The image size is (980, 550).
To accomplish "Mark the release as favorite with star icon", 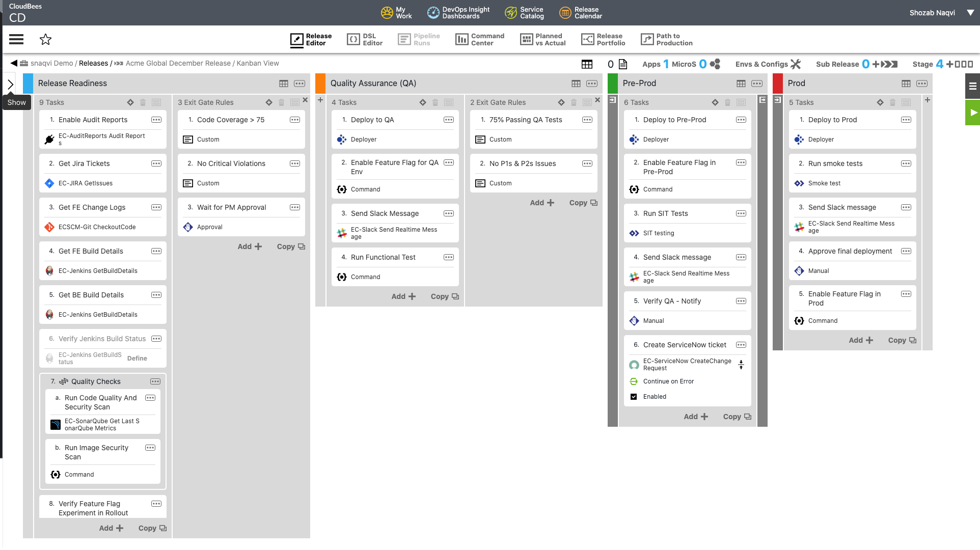I will (x=45, y=39).
